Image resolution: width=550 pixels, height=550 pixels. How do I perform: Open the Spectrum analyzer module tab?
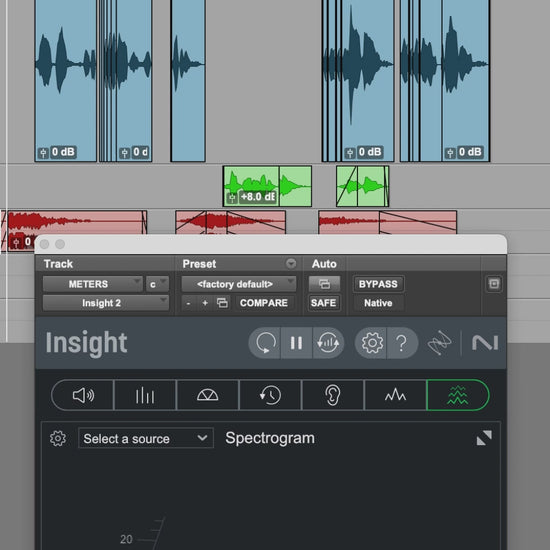coord(395,395)
